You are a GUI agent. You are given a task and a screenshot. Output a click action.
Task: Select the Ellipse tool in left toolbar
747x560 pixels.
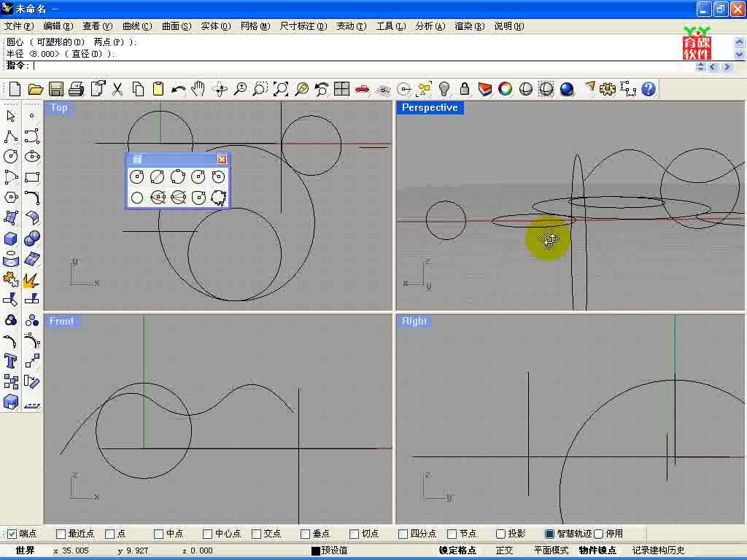click(32, 157)
